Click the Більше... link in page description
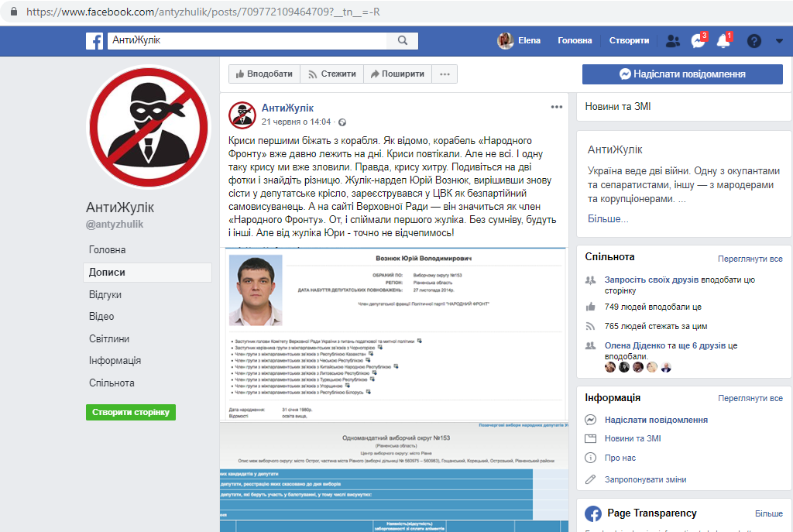 click(x=608, y=219)
